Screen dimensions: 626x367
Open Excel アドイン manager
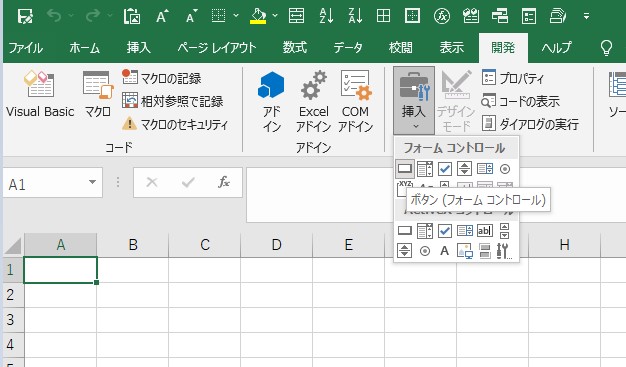tap(313, 101)
